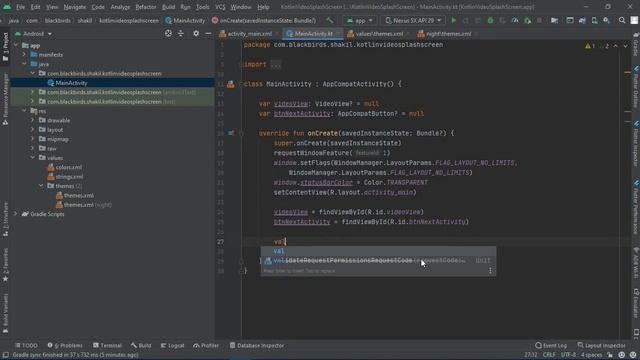Select MainActivity in project tree
Viewport: 640px width, 360px height.
click(112, 83)
